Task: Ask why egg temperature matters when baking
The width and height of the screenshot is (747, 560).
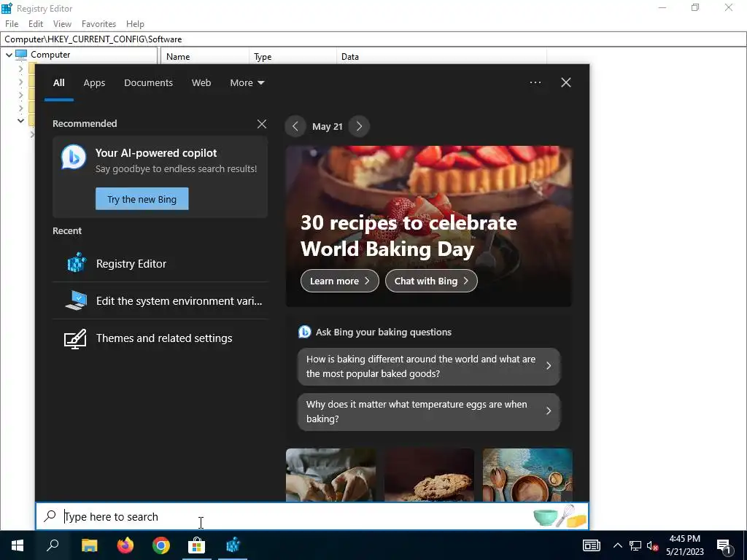Action: tap(429, 411)
